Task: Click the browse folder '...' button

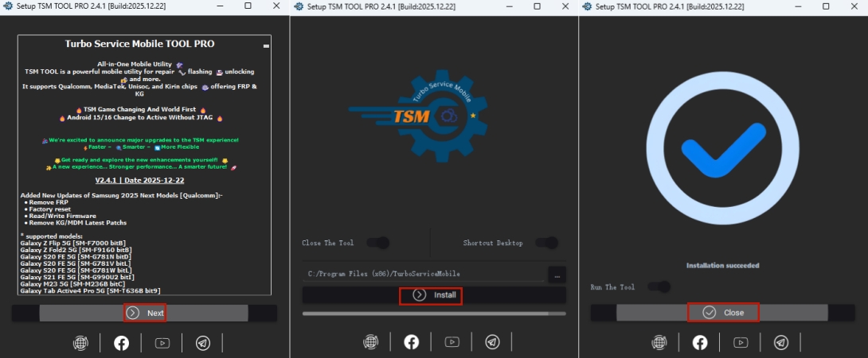Action: pyautogui.click(x=557, y=274)
